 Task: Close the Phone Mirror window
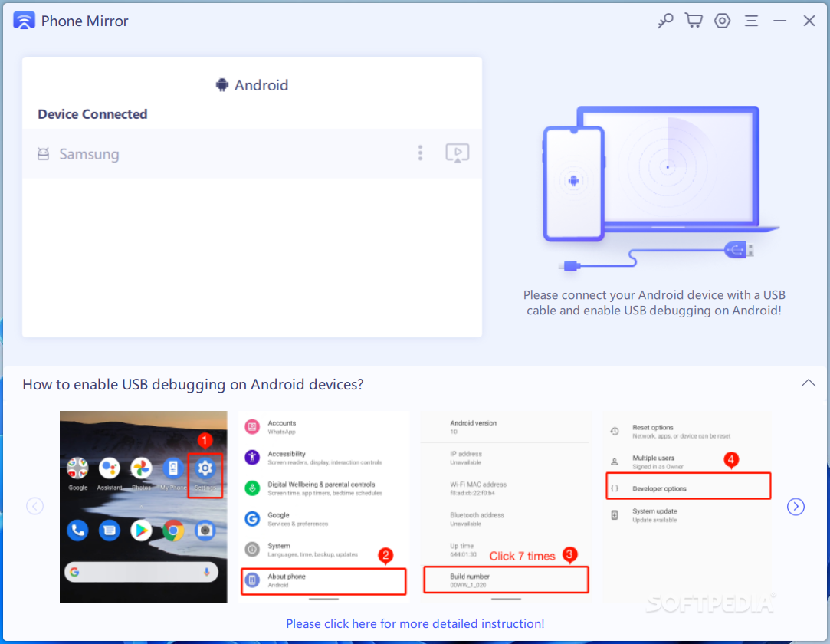(809, 21)
